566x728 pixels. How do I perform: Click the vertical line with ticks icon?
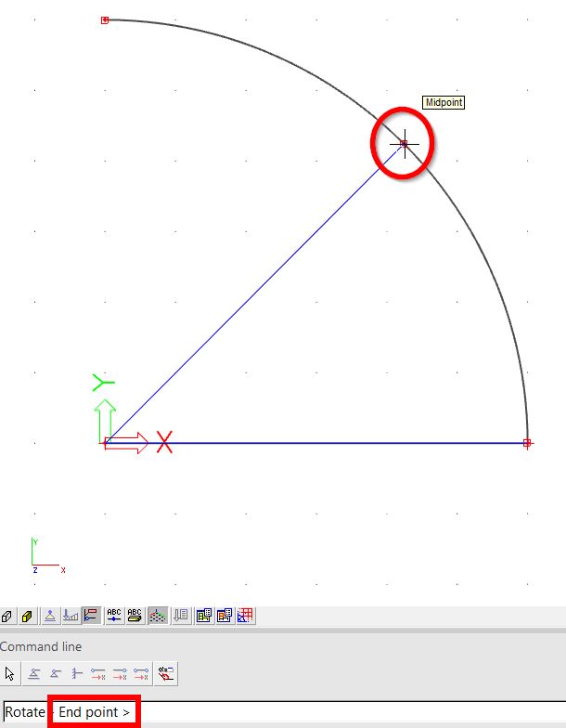(77, 674)
